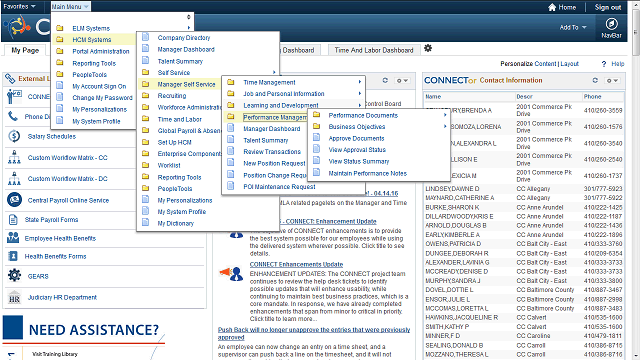
Task: Click the ELM Systems folder icon
Action: [x=60, y=28]
